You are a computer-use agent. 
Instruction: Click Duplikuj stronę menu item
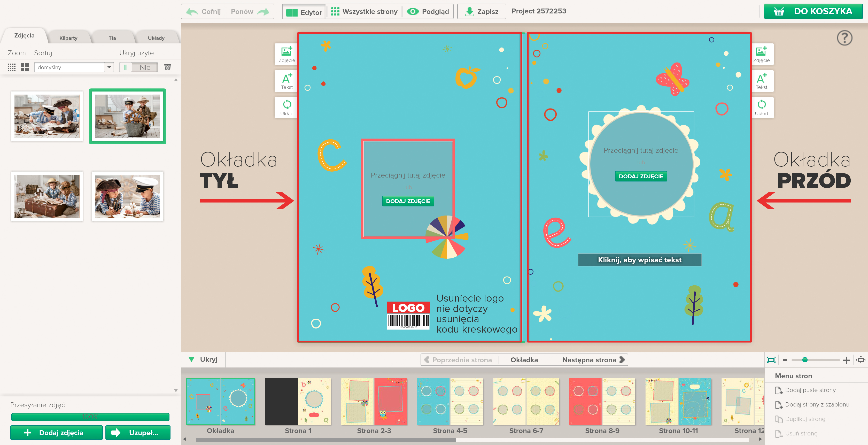click(800, 419)
